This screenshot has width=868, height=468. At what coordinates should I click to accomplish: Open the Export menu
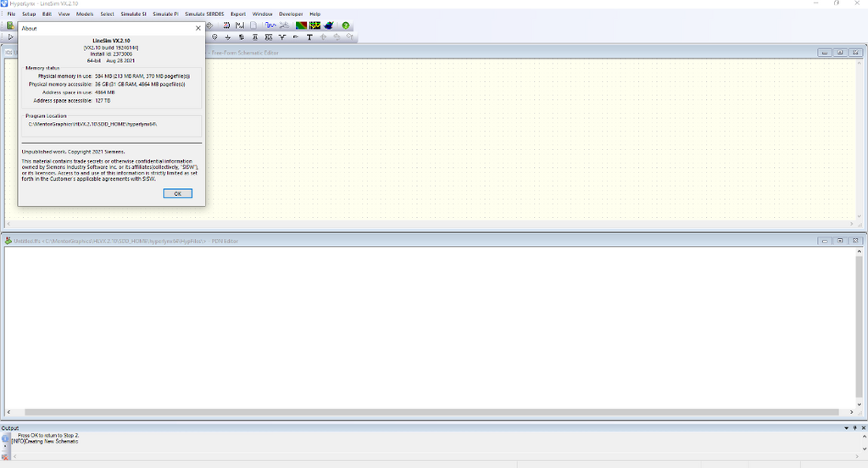[x=238, y=14]
